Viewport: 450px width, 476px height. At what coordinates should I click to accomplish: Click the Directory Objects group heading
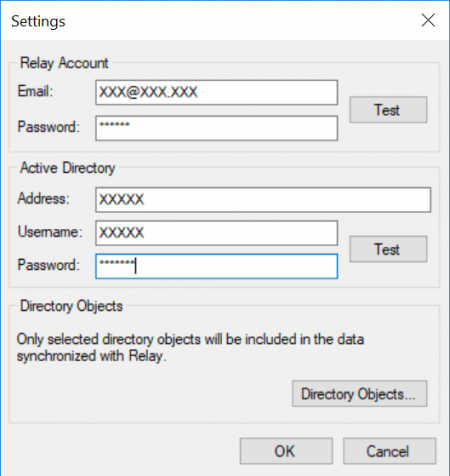[72, 306]
